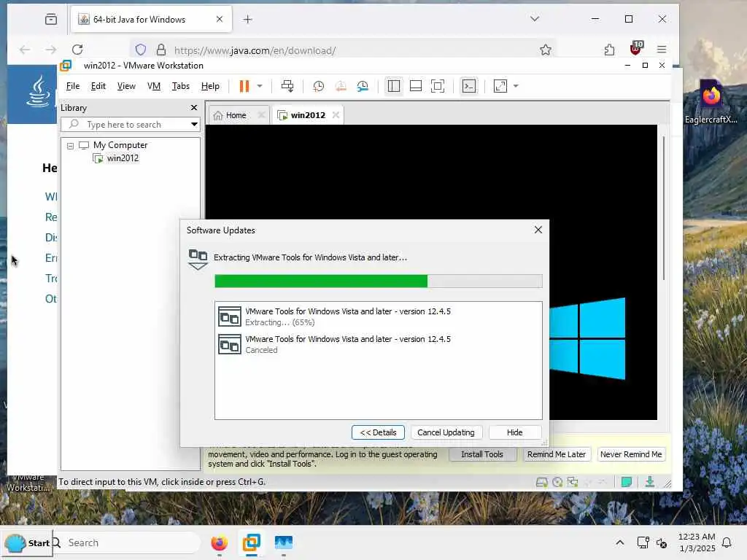Close the Software Updates dialog
Image resolution: width=747 pixels, height=560 pixels.
point(538,230)
